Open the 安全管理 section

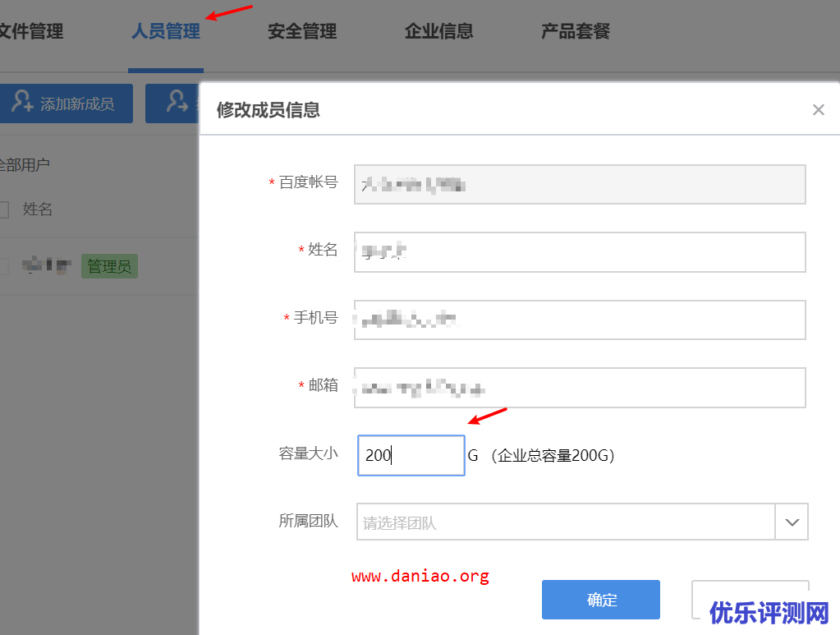click(301, 32)
